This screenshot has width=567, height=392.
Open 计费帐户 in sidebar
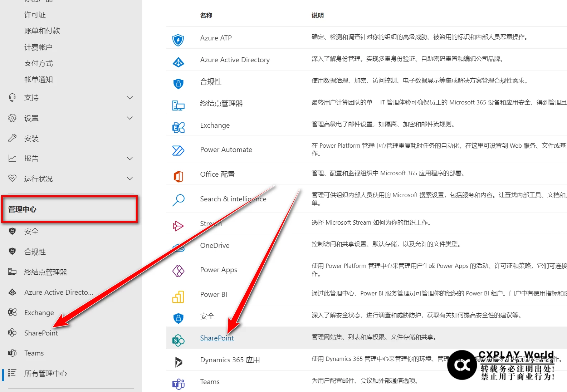click(39, 47)
